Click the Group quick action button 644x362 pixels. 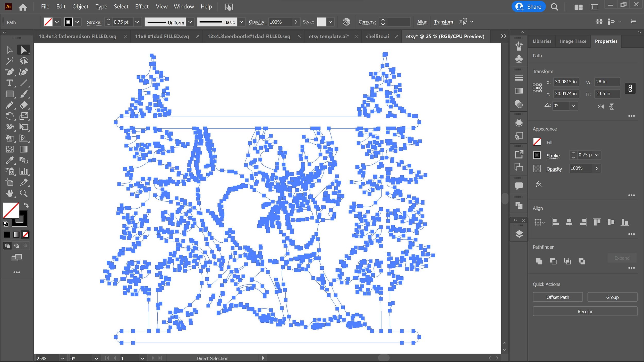(x=612, y=297)
